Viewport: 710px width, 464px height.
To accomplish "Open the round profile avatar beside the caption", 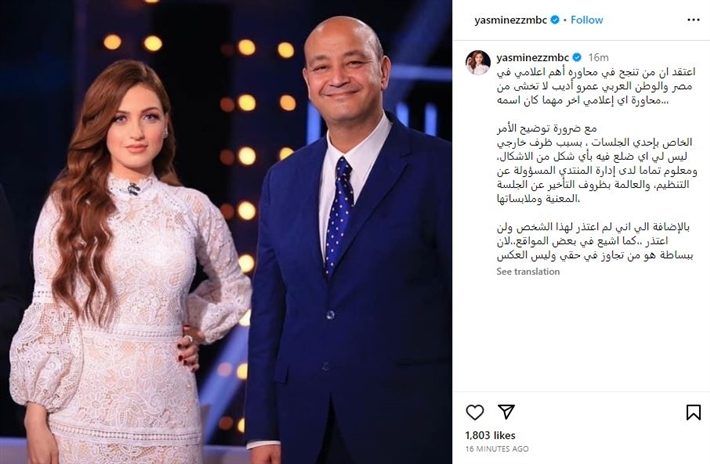I will 478,62.
